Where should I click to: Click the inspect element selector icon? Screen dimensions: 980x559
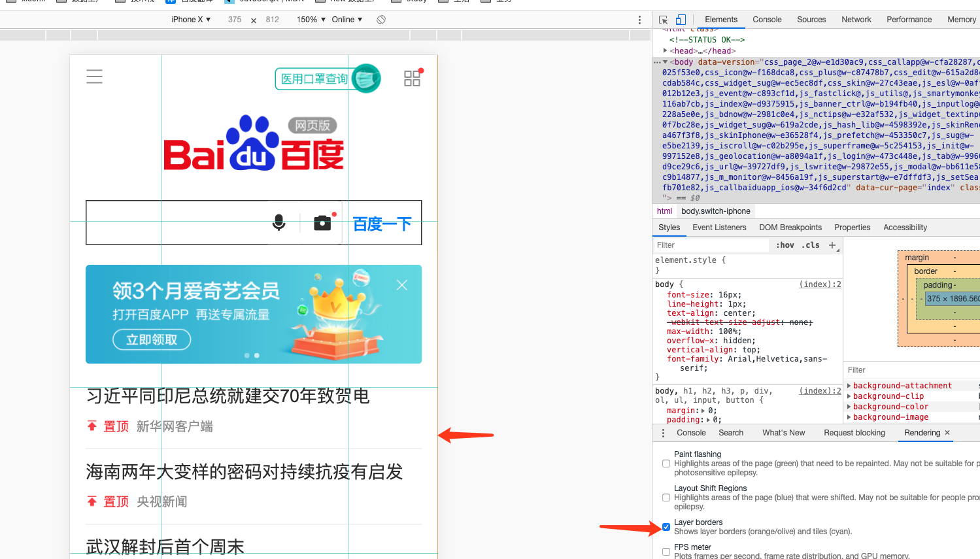pos(664,20)
